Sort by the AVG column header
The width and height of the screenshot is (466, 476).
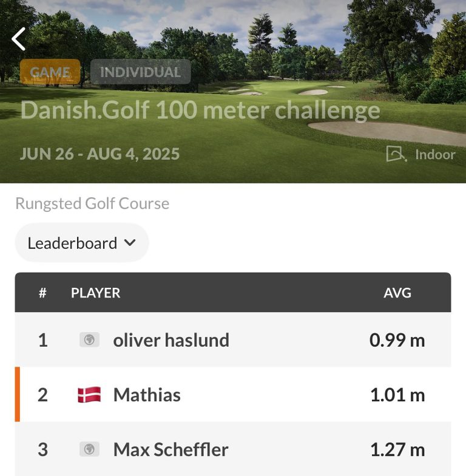(x=397, y=293)
